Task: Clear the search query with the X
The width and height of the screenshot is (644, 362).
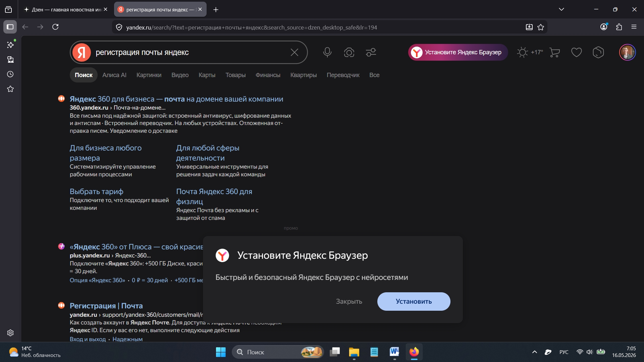Action: [x=294, y=52]
